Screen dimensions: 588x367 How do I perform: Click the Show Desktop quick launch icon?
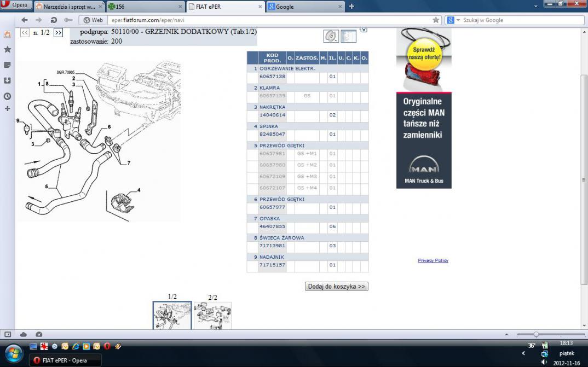pos(33,346)
